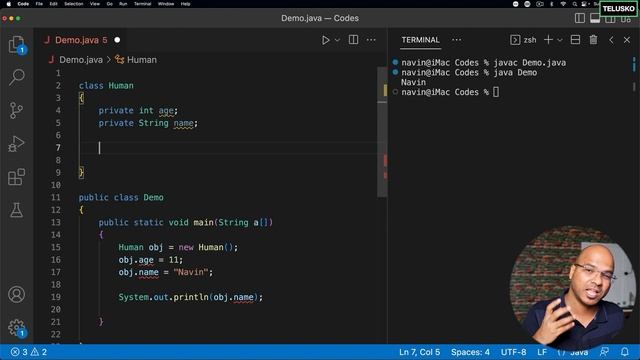Open the Explorer view in activity bar

pyautogui.click(x=16, y=44)
